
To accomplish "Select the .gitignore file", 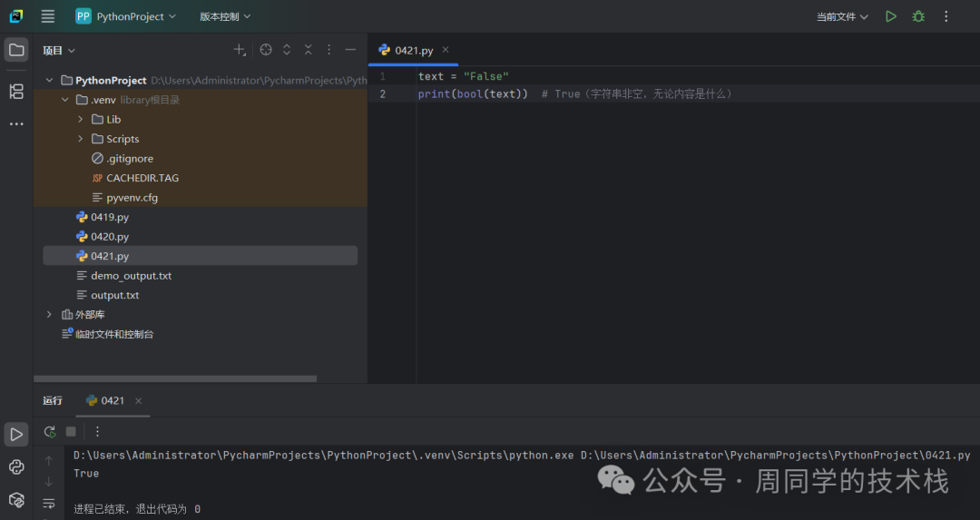I will tap(122, 158).
